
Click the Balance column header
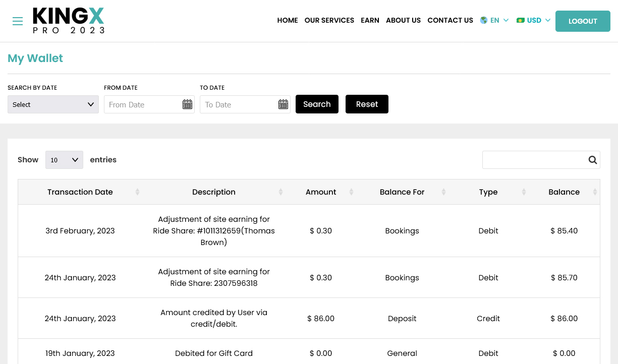click(564, 192)
